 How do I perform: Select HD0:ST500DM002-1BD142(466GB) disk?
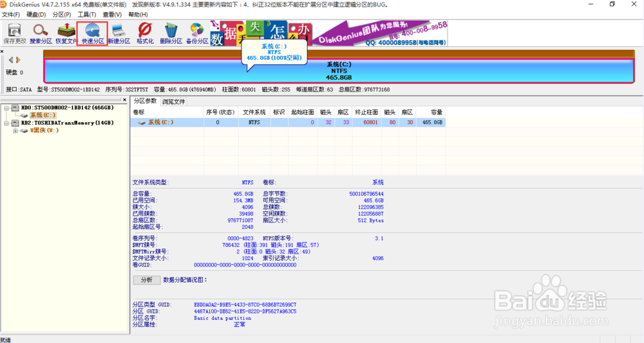68,107
